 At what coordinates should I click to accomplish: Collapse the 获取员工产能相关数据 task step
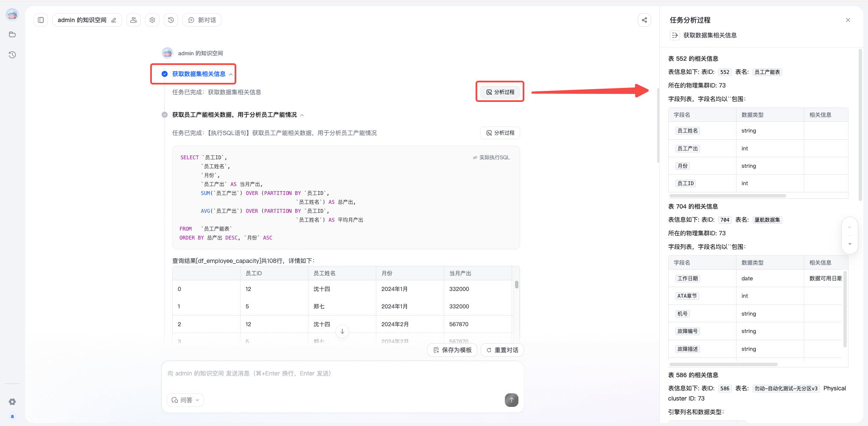(x=302, y=115)
